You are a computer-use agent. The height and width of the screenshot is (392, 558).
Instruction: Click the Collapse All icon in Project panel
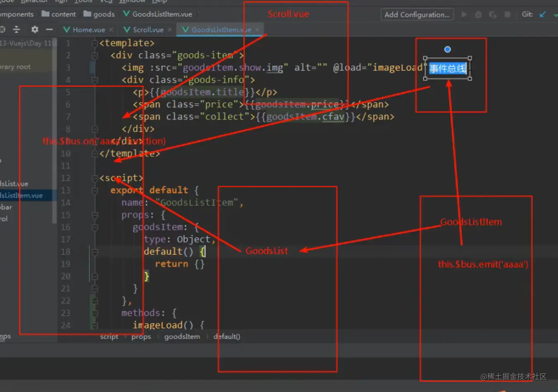click(17, 29)
